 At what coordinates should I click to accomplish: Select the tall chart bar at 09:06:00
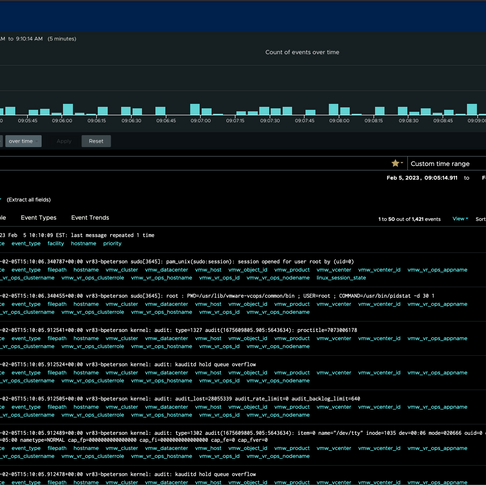pos(68,109)
